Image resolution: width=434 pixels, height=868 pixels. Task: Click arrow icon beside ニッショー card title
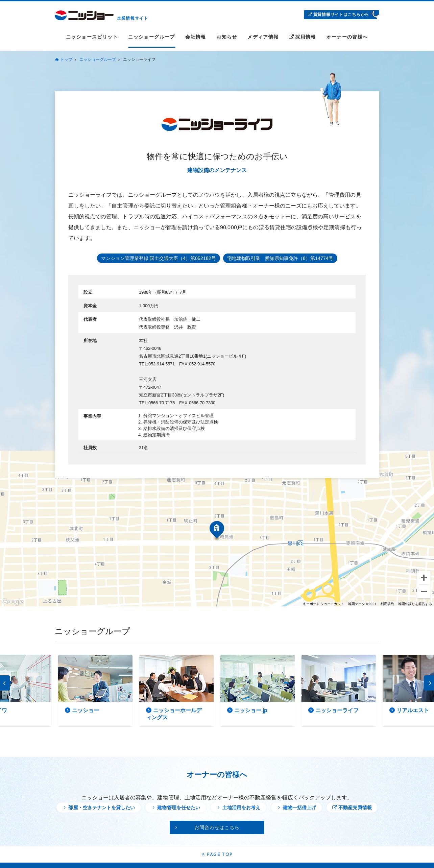click(x=68, y=710)
